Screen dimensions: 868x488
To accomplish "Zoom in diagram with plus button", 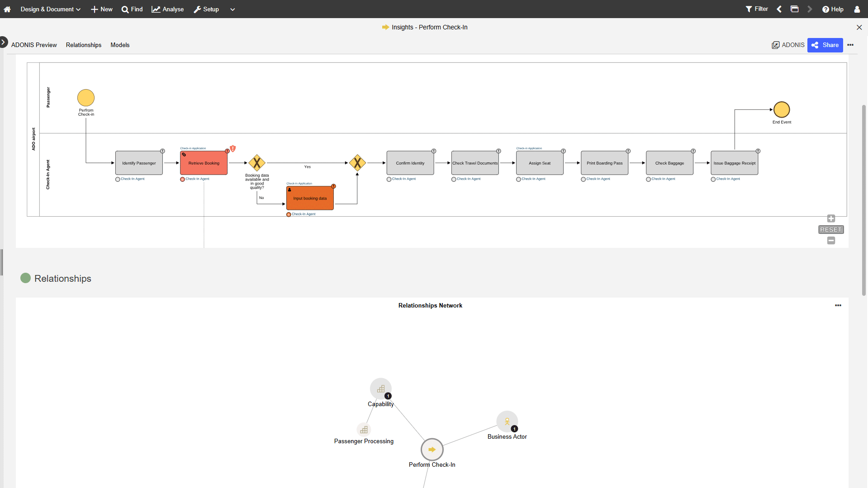I will (831, 218).
